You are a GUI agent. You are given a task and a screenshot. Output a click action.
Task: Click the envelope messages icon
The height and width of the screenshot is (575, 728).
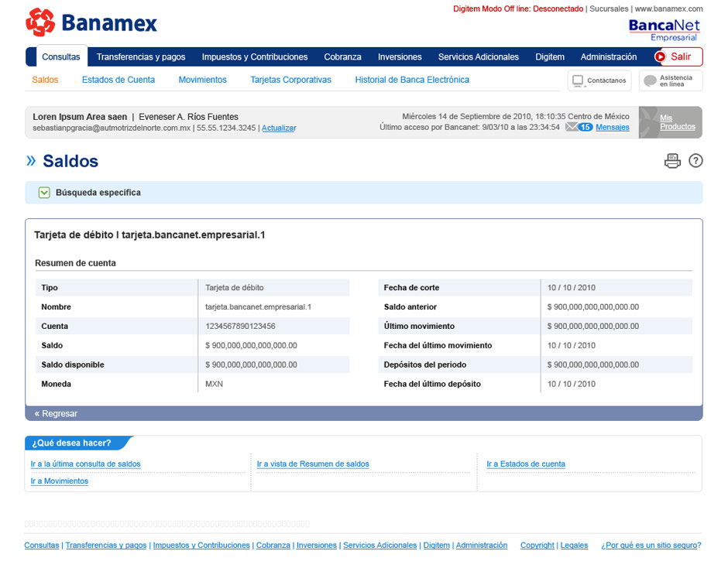(572, 127)
